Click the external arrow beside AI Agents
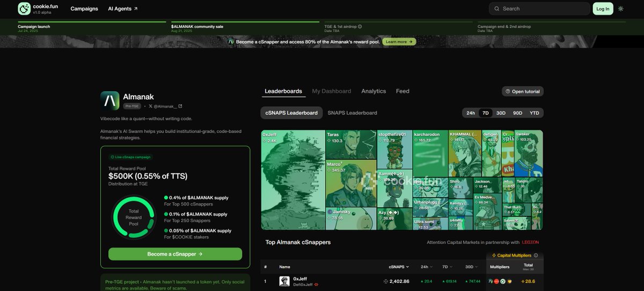644x291 pixels. click(136, 9)
